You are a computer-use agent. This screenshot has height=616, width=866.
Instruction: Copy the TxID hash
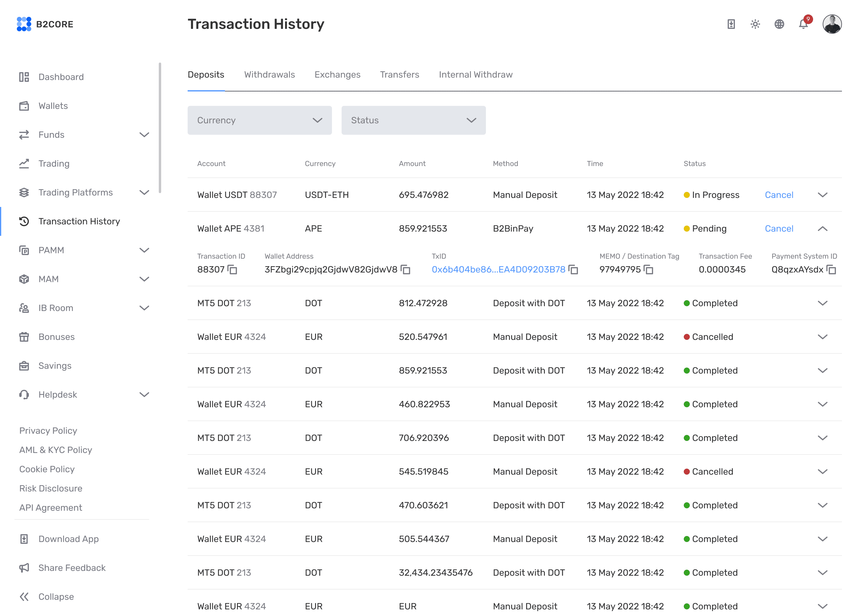[573, 270]
